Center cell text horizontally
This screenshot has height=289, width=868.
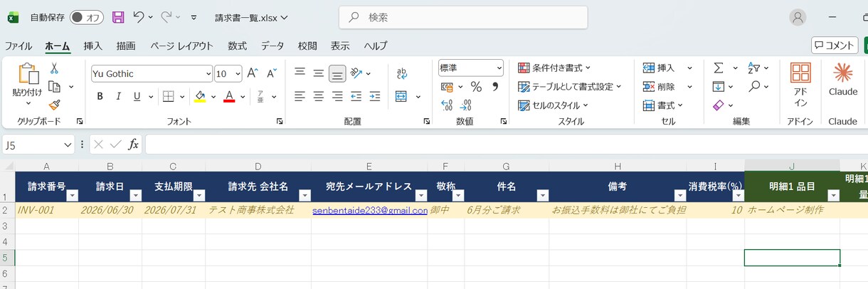point(319,96)
